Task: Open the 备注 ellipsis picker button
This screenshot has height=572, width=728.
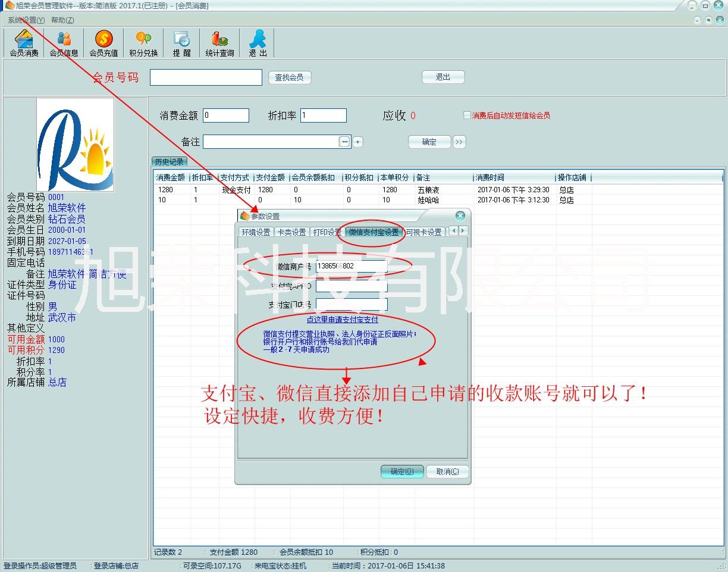Action: tap(344, 142)
